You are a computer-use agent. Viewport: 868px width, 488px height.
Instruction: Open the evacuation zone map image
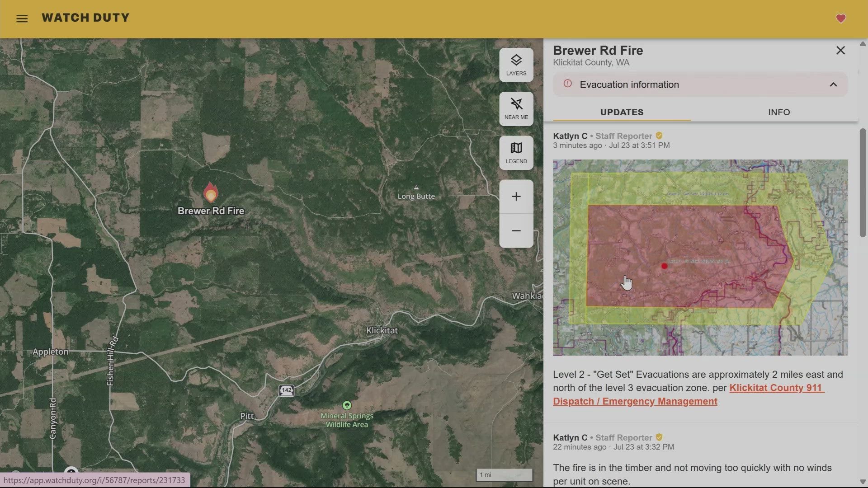pyautogui.click(x=700, y=257)
